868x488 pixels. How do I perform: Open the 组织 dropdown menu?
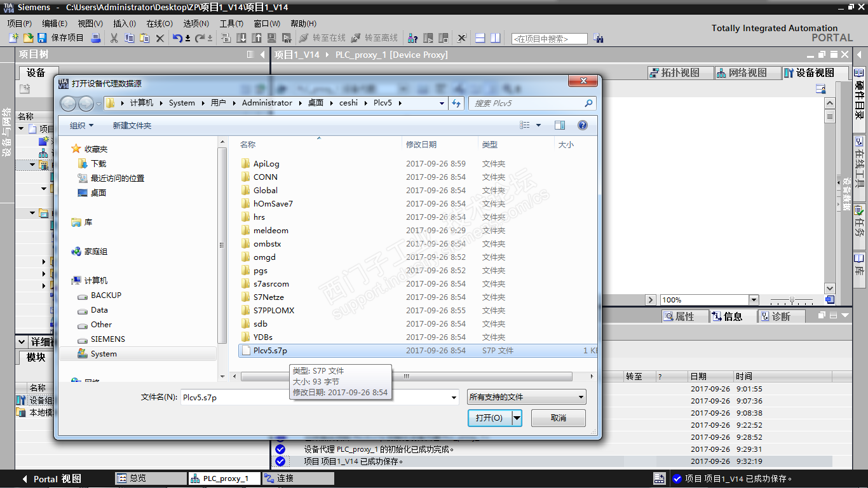click(81, 126)
